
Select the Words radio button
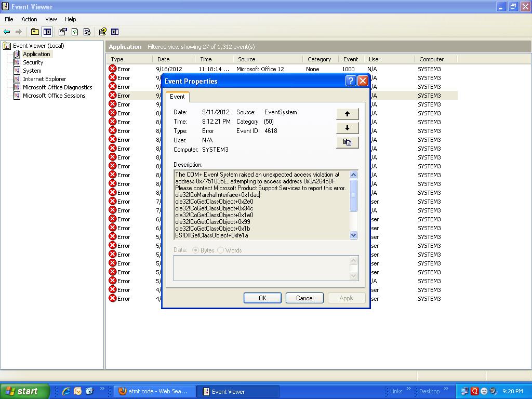pyautogui.click(x=220, y=250)
